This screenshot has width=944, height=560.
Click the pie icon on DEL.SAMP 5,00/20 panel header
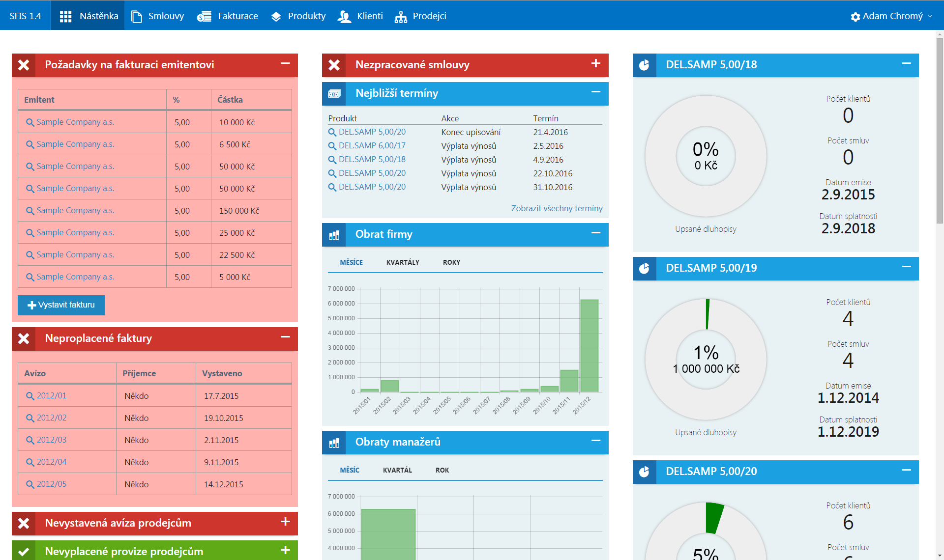pyautogui.click(x=644, y=472)
